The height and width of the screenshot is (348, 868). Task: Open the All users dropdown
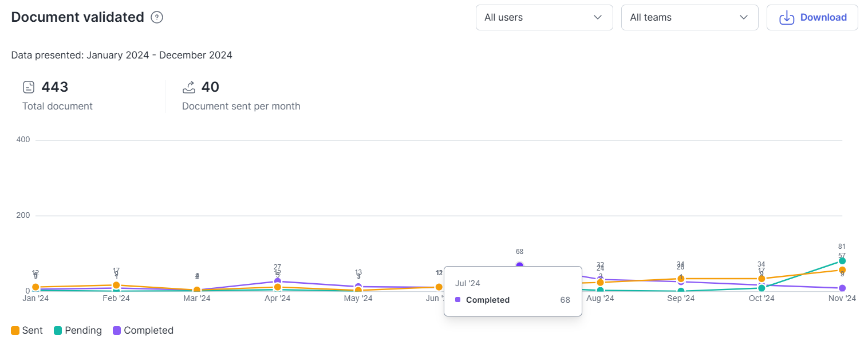544,17
